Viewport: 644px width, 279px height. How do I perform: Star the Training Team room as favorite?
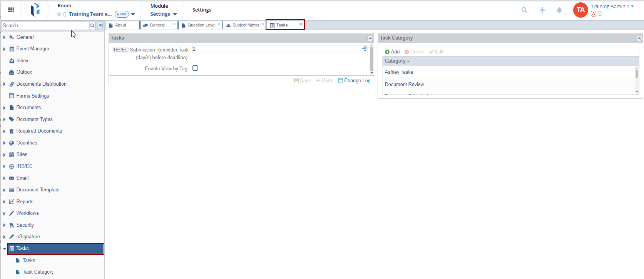coord(59,14)
